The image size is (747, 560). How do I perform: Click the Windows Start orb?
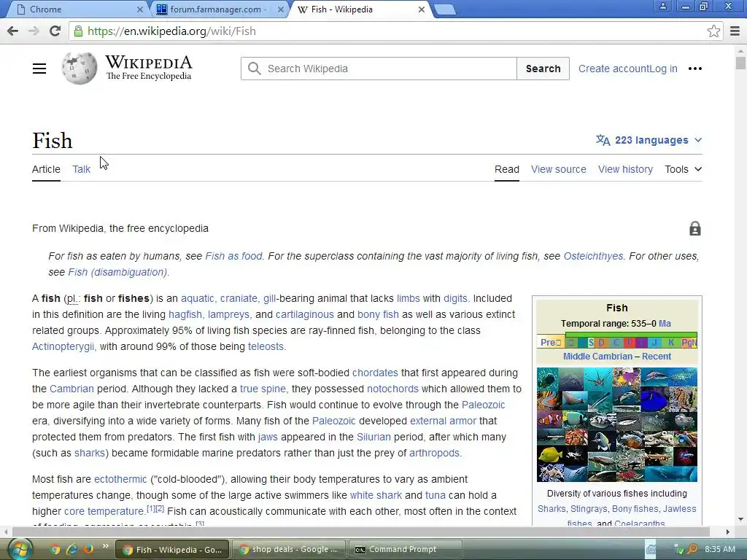20,550
